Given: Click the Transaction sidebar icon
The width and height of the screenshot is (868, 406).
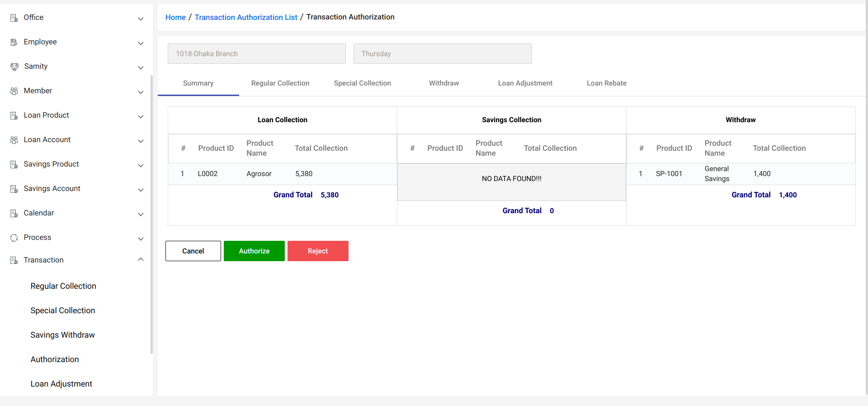Looking at the screenshot, I should [14, 260].
